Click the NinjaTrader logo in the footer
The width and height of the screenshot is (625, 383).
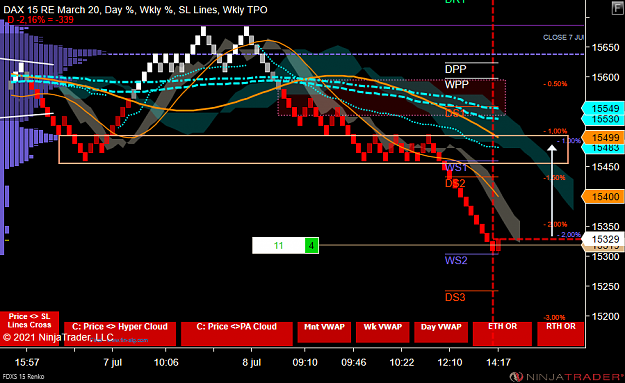(x=566, y=377)
